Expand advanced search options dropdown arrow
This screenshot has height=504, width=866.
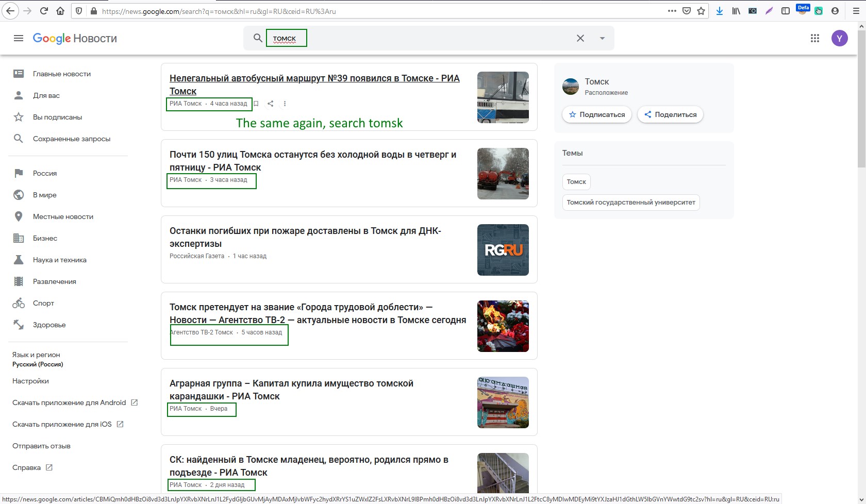pyautogui.click(x=602, y=38)
